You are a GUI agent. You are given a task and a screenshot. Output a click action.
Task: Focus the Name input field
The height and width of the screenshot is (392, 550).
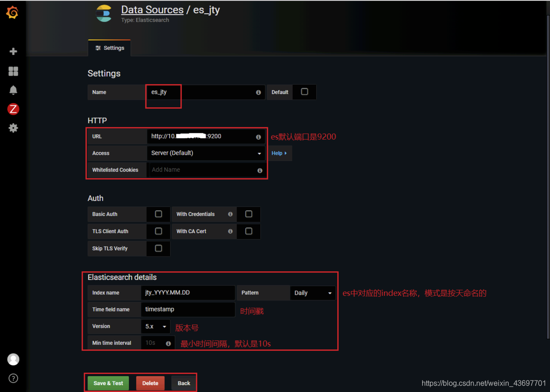click(206, 92)
